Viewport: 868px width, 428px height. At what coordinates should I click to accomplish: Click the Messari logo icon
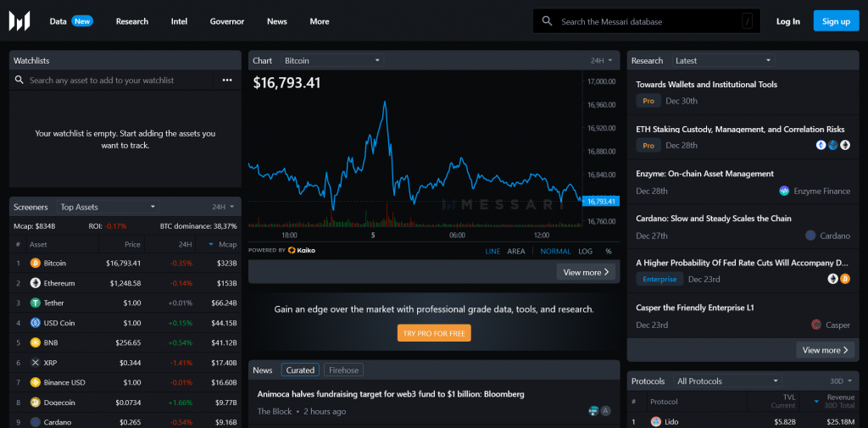point(19,21)
